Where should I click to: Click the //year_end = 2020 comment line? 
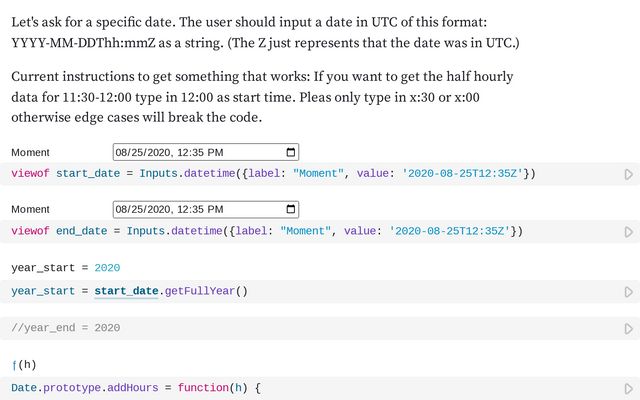click(x=66, y=328)
